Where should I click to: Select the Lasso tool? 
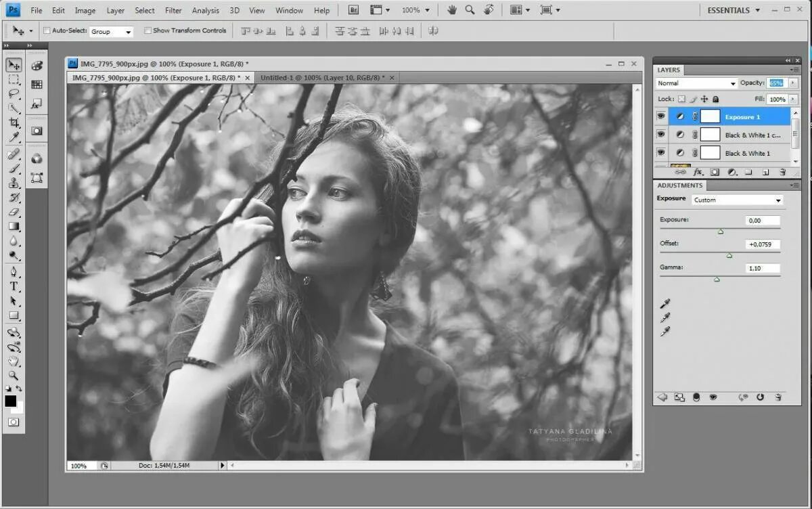tap(14, 93)
